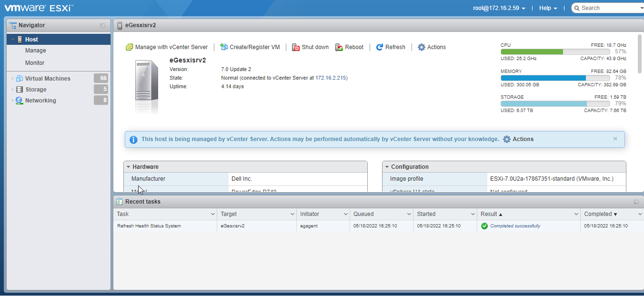Click the host icon beside eGesxisrv2 title

120,25
